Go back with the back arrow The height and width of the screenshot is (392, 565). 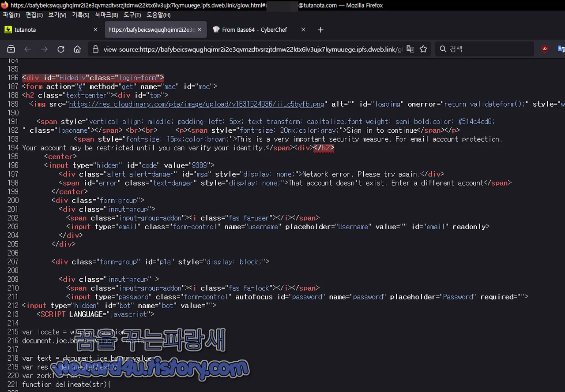point(27,49)
